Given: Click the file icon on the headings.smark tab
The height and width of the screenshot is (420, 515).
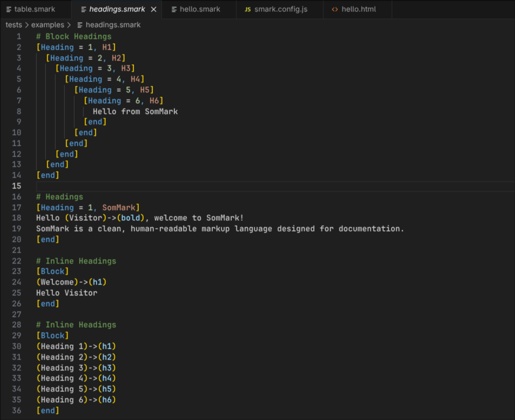Looking at the screenshot, I should [x=84, y=9].
